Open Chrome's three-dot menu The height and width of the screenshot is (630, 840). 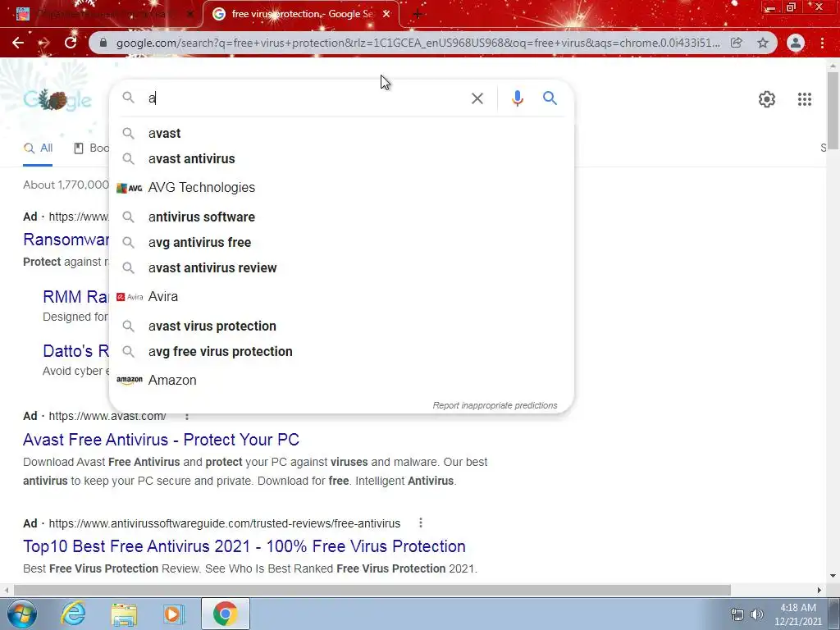click(x=822, y=43)
